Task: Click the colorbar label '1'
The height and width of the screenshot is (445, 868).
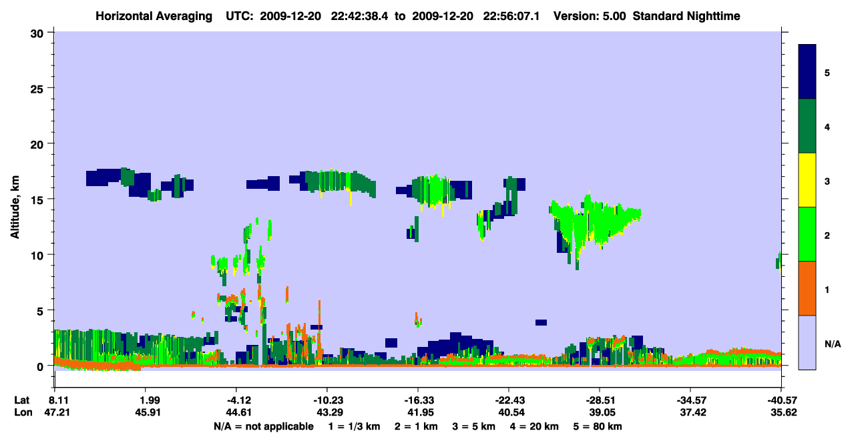Action: 827,290
